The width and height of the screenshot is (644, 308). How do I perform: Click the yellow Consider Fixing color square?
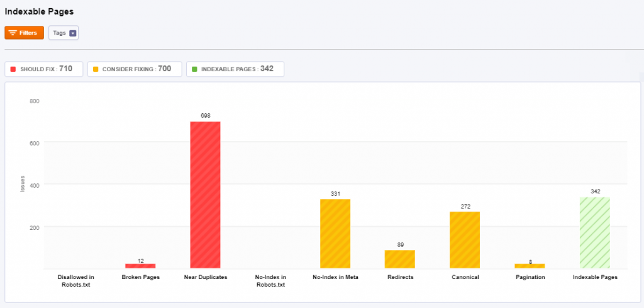click(95, 69)
